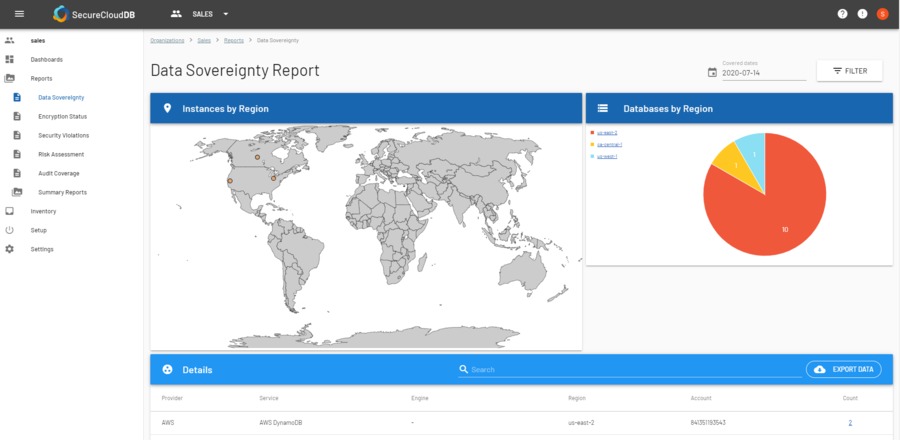
Task: Click the Setup power icon in sidebar
Action: coord(10,230)
